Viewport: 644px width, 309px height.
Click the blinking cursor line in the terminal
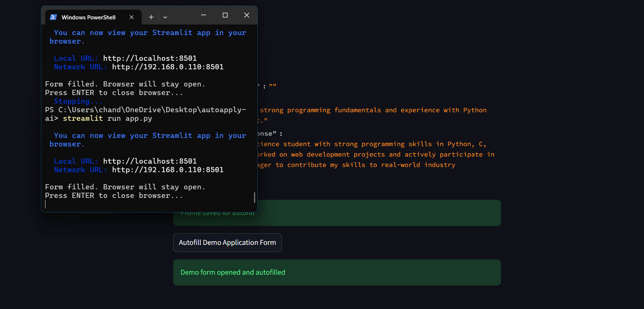tap(46, 204)
